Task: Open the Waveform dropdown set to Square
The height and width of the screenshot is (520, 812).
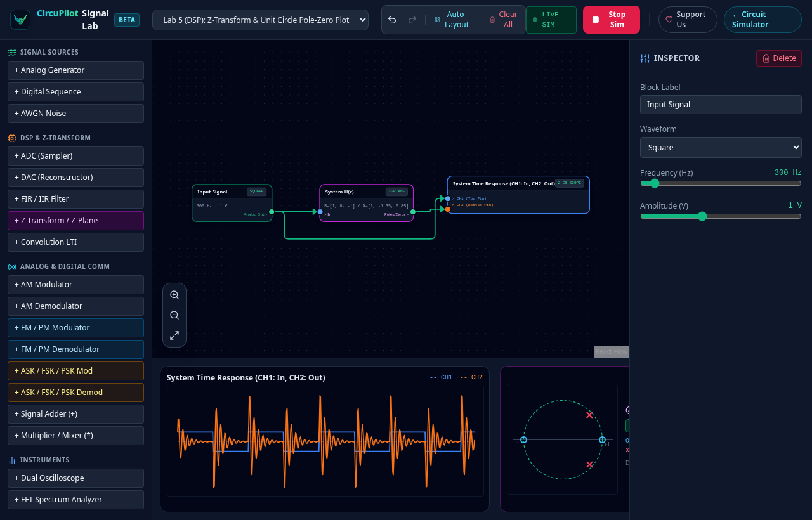Action: click(721, 147)
